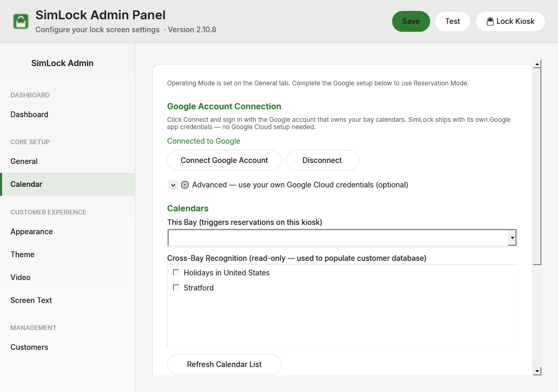Lock the kiosk now

[x=510, y=21]
